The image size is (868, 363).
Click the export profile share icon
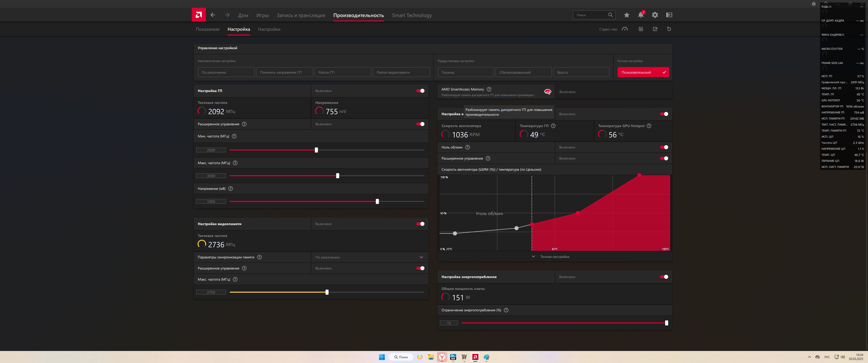point(655,29)
